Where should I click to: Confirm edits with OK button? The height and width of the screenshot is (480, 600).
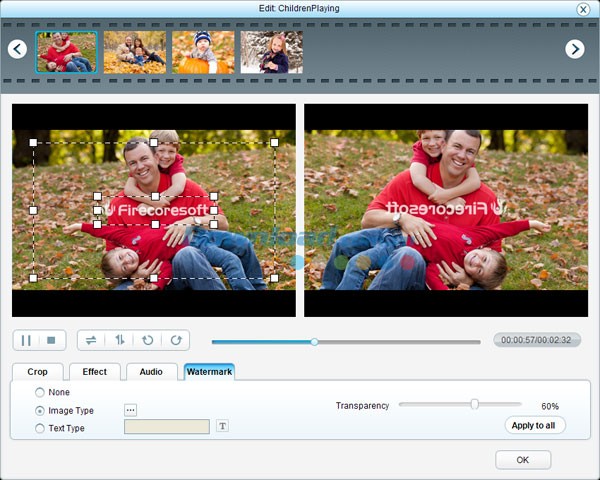(x=523, y=460)
